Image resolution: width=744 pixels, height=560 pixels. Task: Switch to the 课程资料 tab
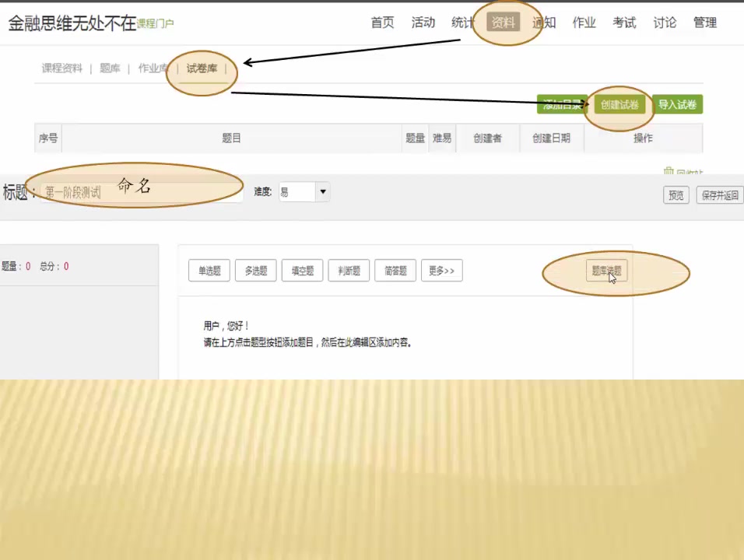click(61, 68)
